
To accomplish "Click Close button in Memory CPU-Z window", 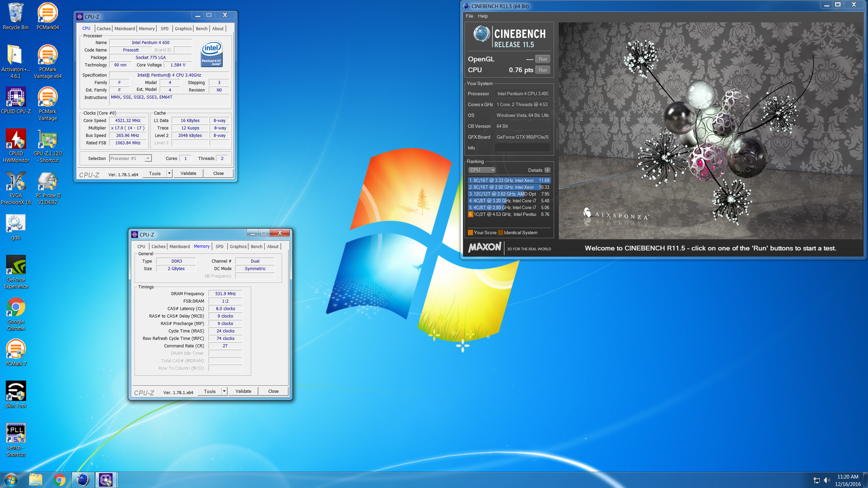I will point(273,391).
